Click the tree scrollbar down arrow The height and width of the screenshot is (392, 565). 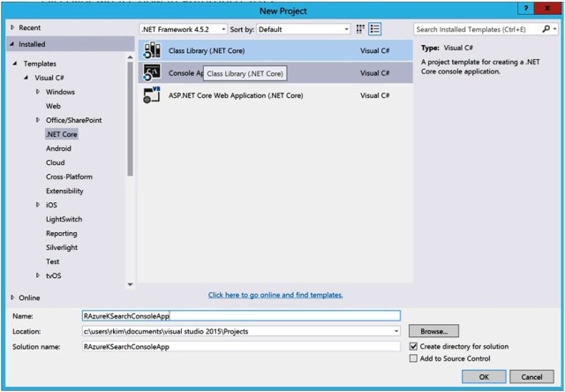(130, 284)
